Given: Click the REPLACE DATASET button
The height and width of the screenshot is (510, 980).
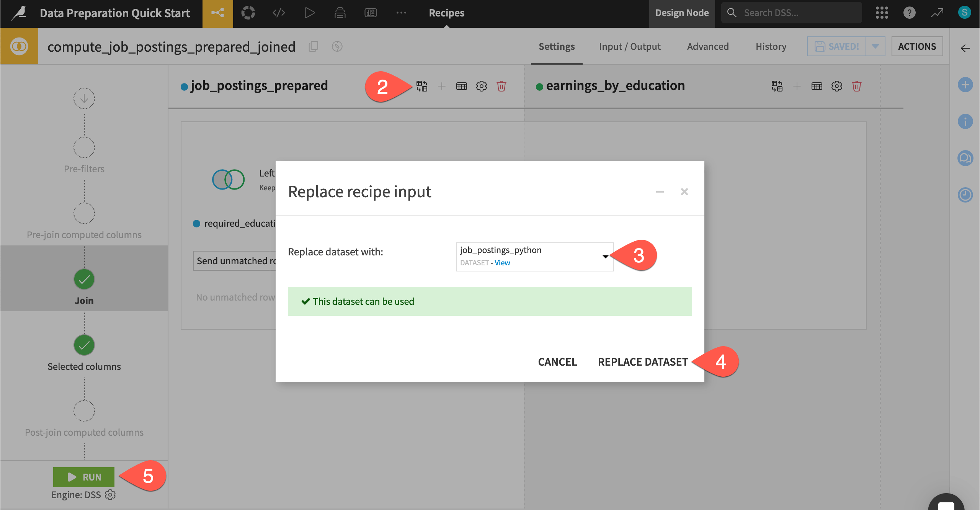Looking at the screenshot, I should pyautogui.click(x=643, y=362).
